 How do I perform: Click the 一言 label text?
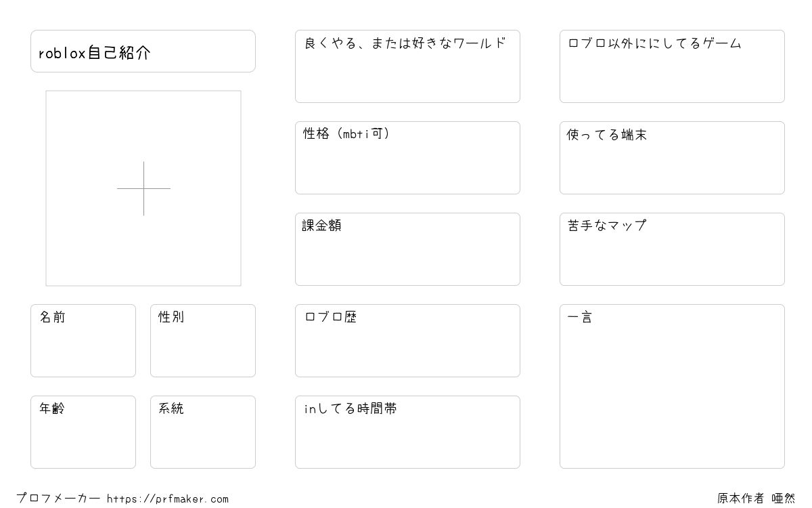[579, 317]
